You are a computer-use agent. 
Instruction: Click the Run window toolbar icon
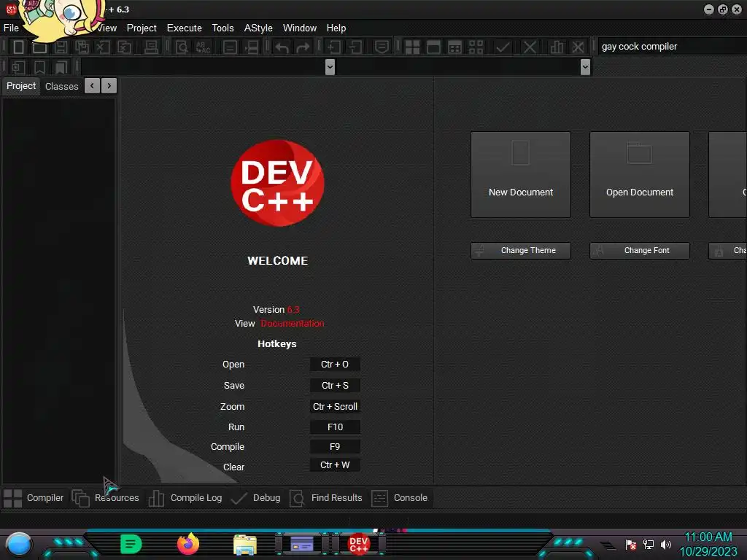click(433, 47)
